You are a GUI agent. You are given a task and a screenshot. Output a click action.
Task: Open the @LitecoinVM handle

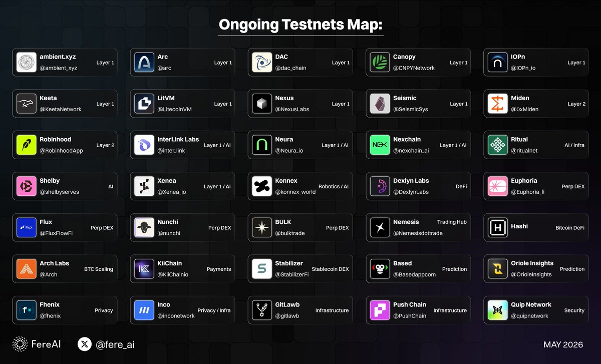175,109
